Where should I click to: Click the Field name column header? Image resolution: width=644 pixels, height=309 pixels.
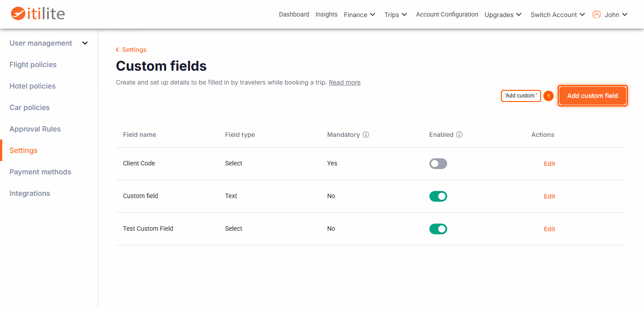click(140, 135)
